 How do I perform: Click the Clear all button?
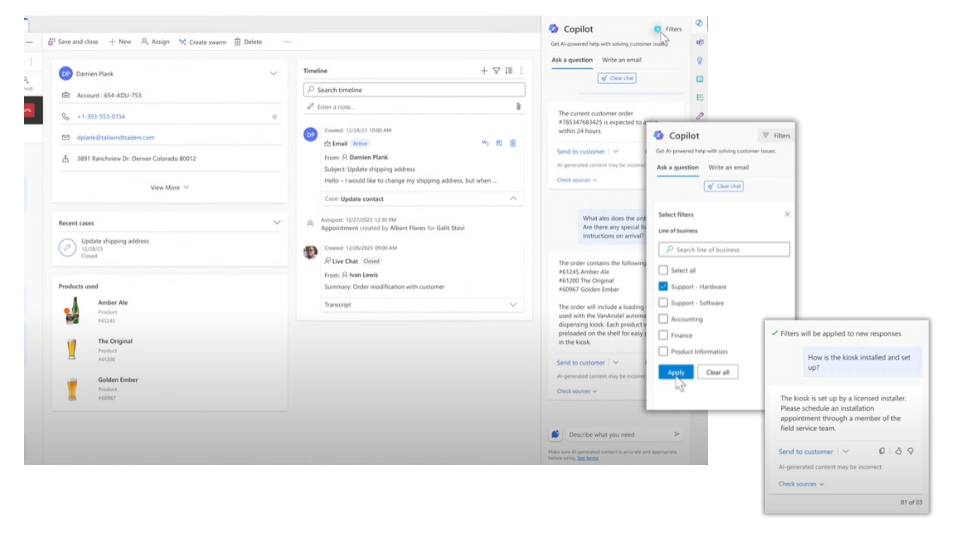pyautogui.click(x=717, y=372)
